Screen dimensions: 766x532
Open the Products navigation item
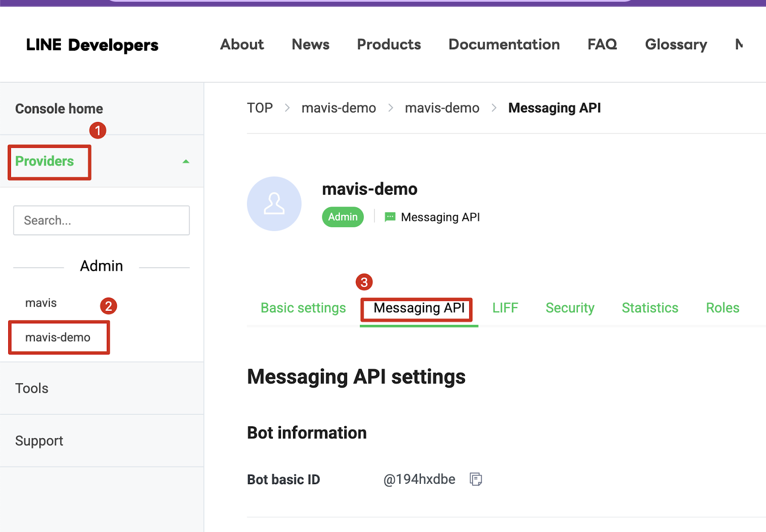389,44
